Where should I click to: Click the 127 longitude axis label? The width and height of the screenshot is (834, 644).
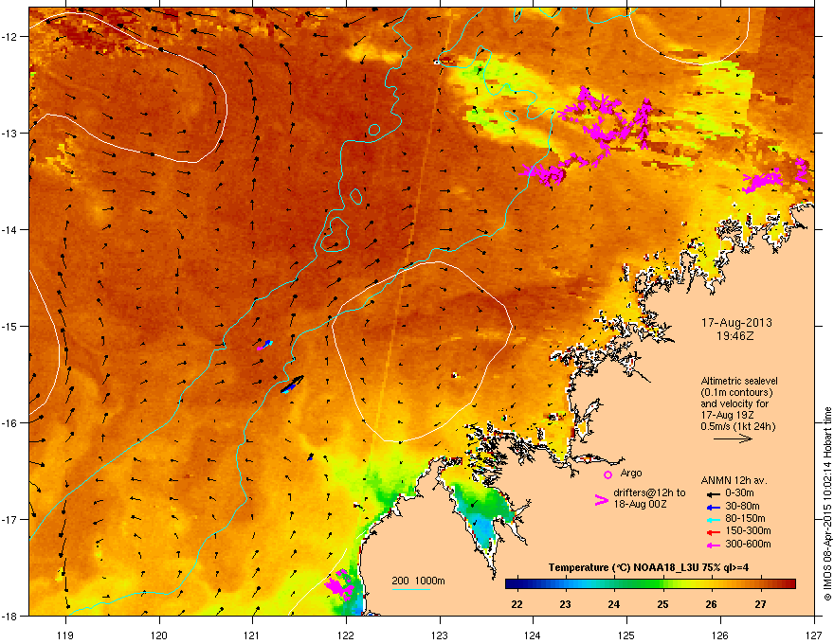coord(813,635)
